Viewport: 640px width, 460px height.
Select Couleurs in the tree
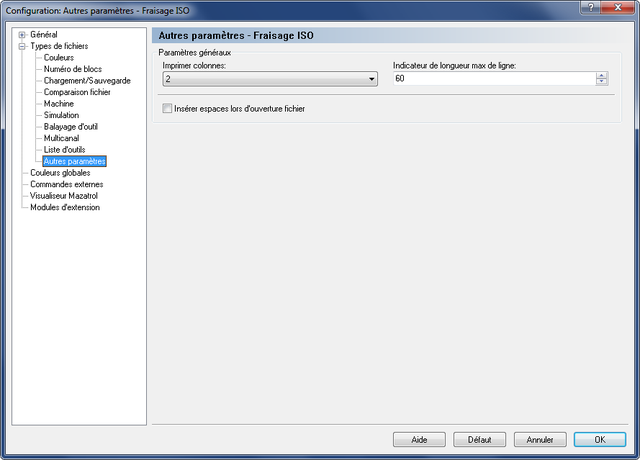(x=59, y=58)
